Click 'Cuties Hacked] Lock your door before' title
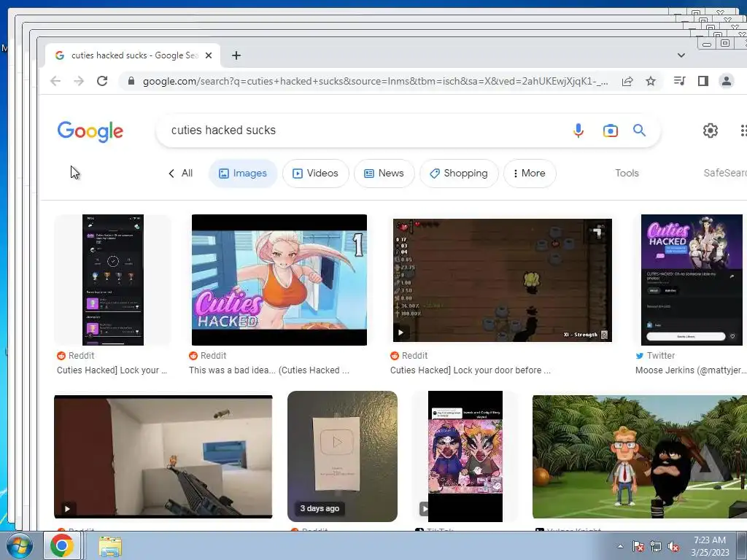Viewport: 747px width, 560px height. pyautogui.click(x=470, y=370)
